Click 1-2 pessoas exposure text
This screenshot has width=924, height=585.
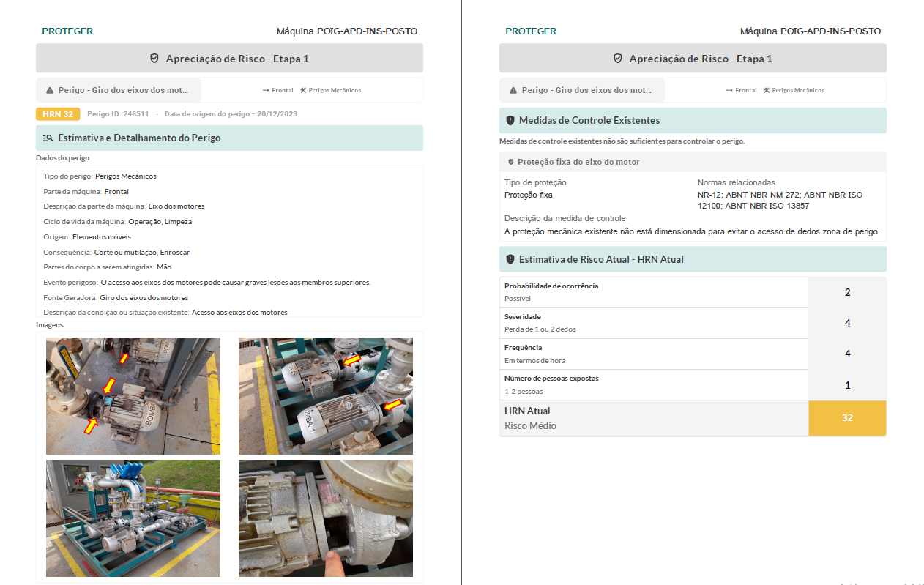524,391
